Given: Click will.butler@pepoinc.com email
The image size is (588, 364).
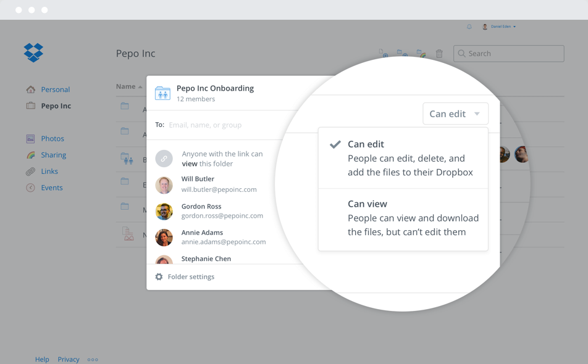Looking at the screenshot, I should point(219,189).
